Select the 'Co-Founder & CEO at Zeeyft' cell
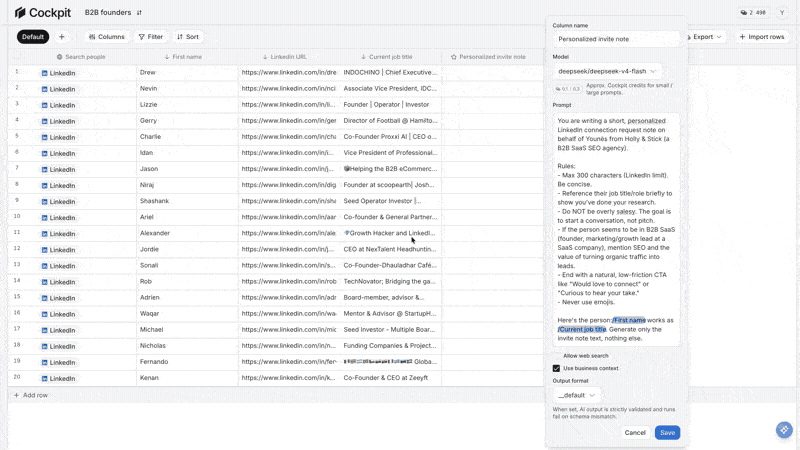 click(391, 378)
